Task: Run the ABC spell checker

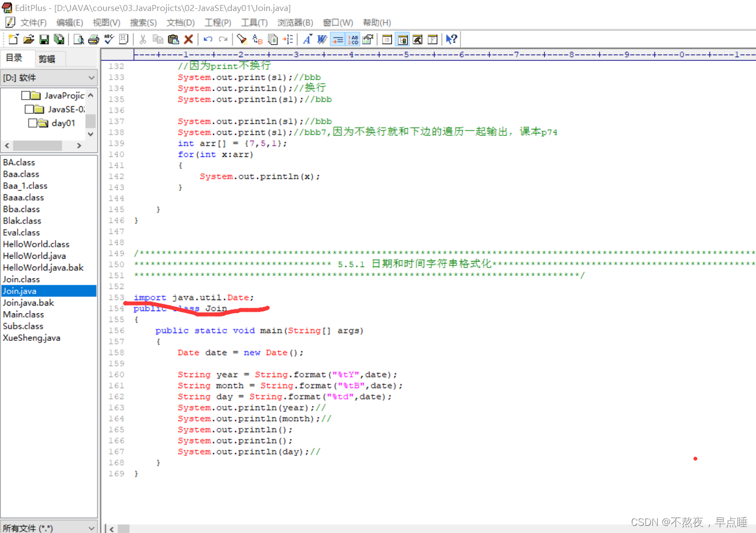Action: [109, 39]
